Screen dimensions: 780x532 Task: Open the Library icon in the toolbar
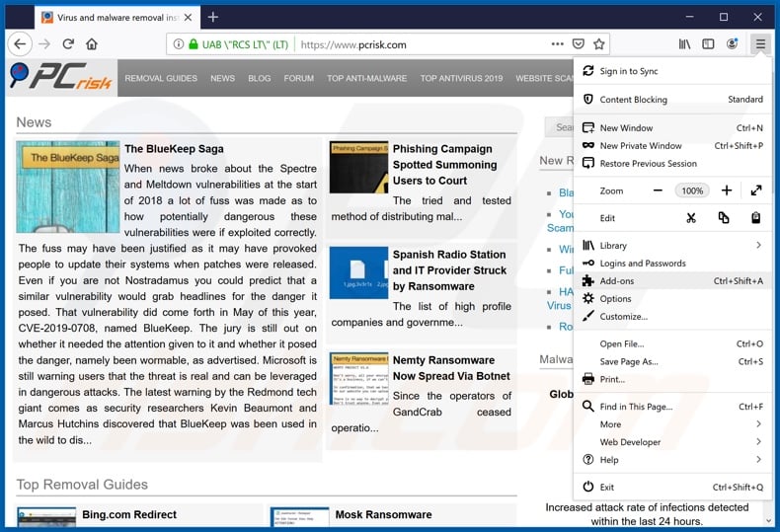(x=683, y=44)
